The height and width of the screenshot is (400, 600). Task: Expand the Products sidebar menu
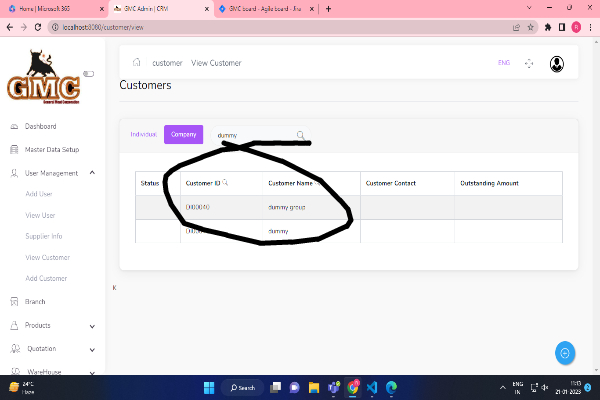coord(92,325)
